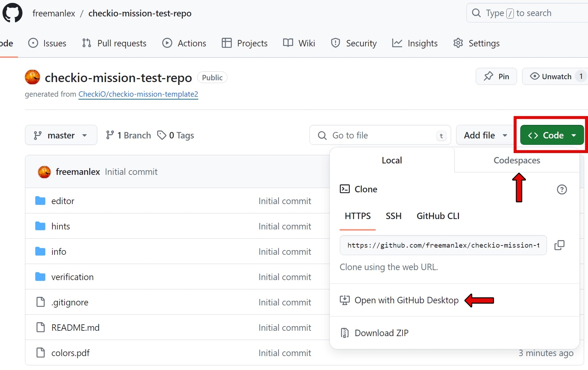This screenshot has height=370, width=588.
Task: Click the Unwatch count badge showing 1
Action: [581, 76]
